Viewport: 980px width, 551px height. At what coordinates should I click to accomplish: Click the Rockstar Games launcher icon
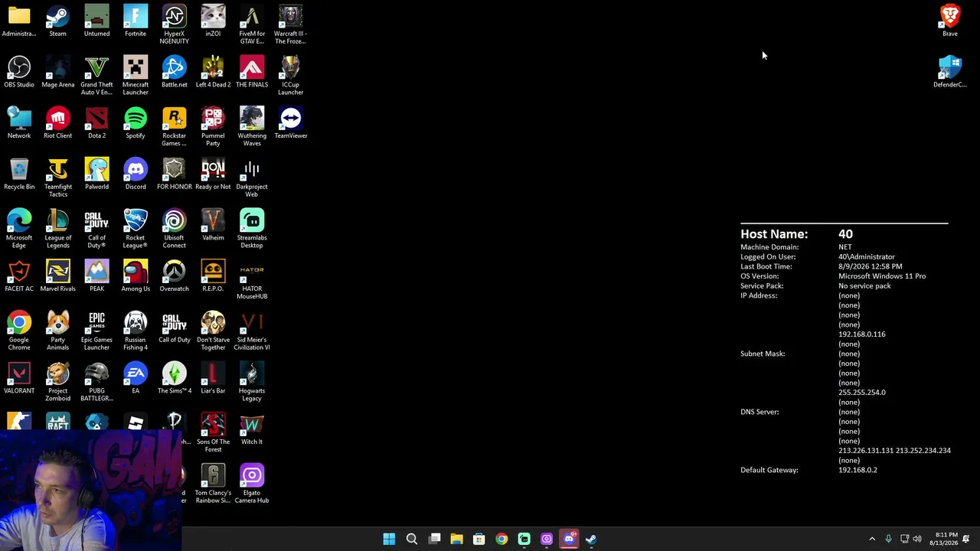175,126
